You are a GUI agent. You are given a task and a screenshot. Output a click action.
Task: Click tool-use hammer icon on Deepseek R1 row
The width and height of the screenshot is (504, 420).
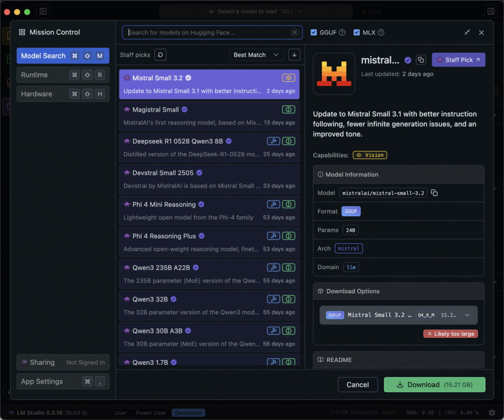click(x=273, y=141)
